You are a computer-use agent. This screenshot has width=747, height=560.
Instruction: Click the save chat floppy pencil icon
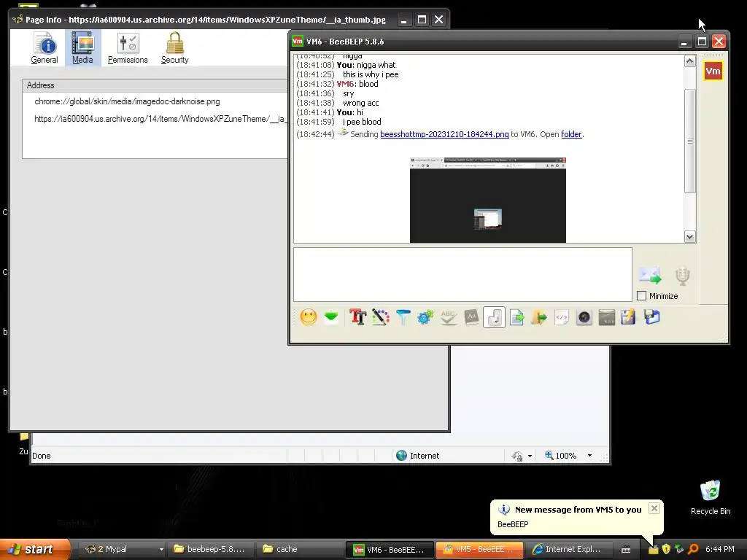[x=629, y=317]
